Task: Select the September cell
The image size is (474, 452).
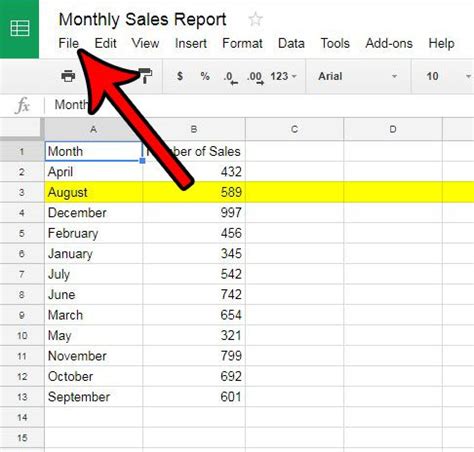Action: click(94, 397)
